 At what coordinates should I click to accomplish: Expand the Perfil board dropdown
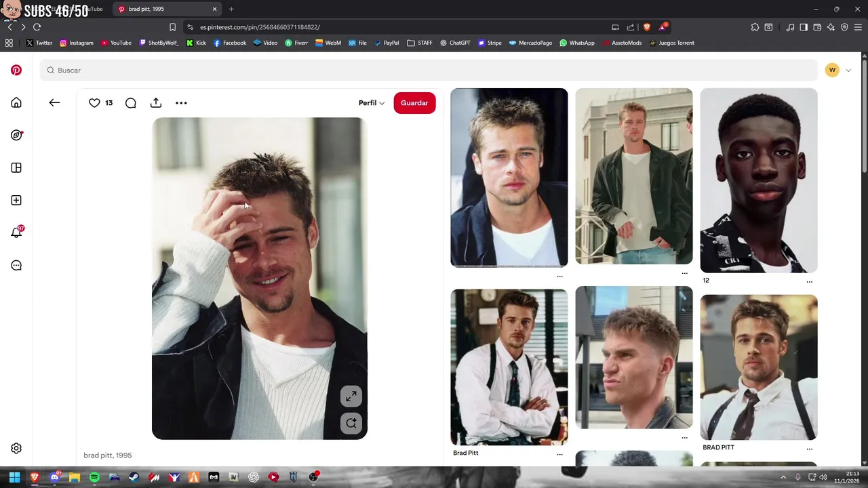372,103
